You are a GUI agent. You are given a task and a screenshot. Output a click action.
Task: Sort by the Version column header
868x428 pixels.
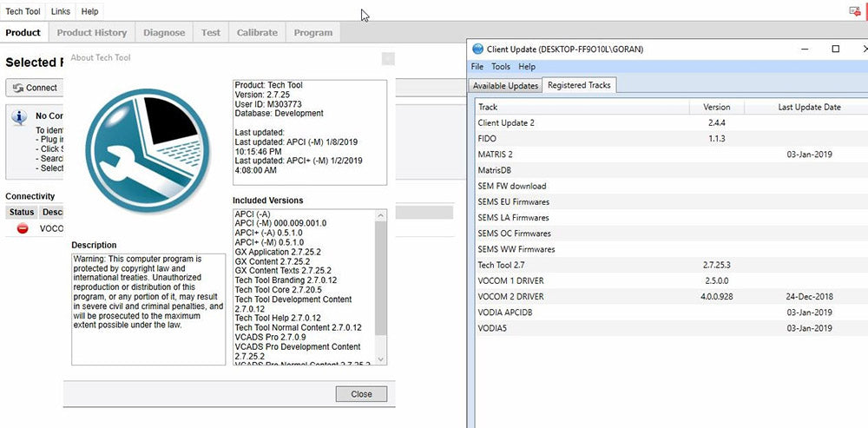click(716, 107)
